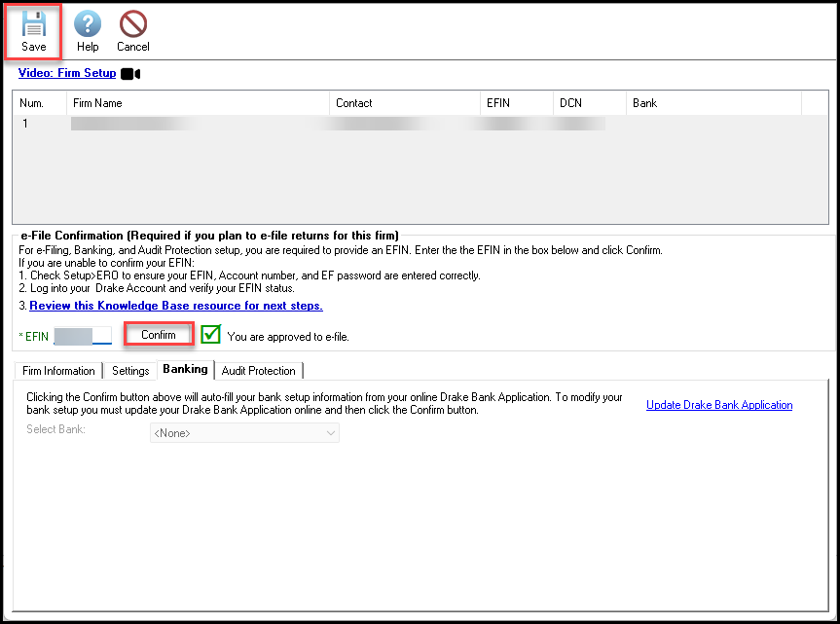Click 'You are approved to e-file' text

(x=288, y=337)
